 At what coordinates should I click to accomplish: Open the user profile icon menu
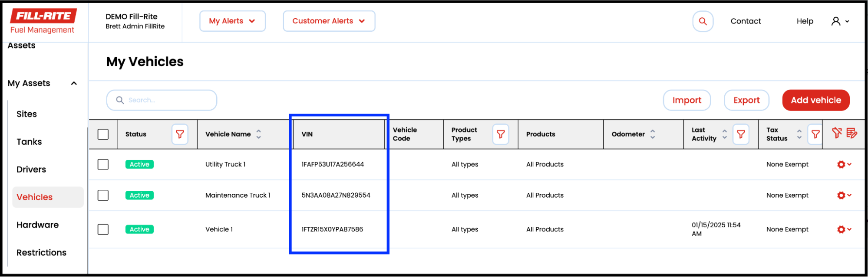(x=840, y=21)
